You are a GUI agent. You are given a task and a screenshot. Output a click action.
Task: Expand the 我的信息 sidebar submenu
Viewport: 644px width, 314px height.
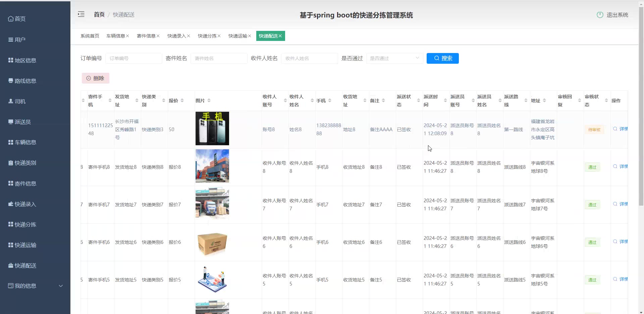coord(35,286)
